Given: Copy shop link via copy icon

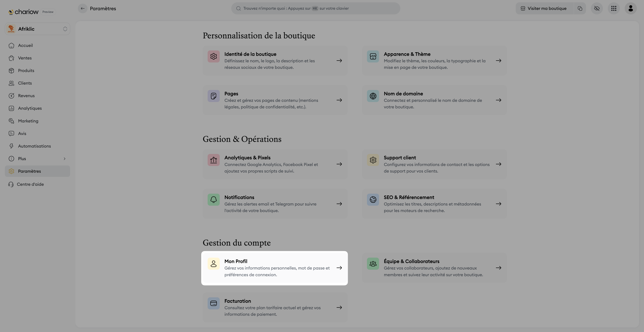Looking at the screenshot, I should pyautogui.click(x=580, y=9).
